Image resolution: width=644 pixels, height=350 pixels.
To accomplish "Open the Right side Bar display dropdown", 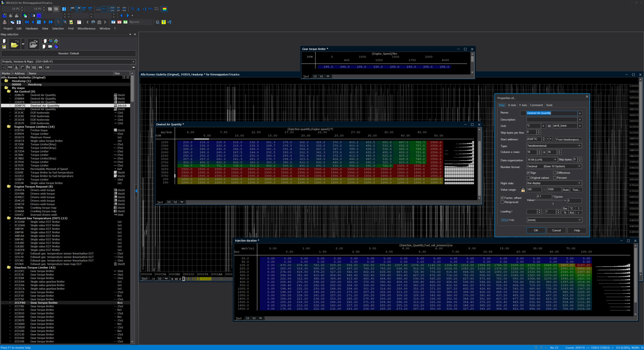I will click(x=553, y=183).
